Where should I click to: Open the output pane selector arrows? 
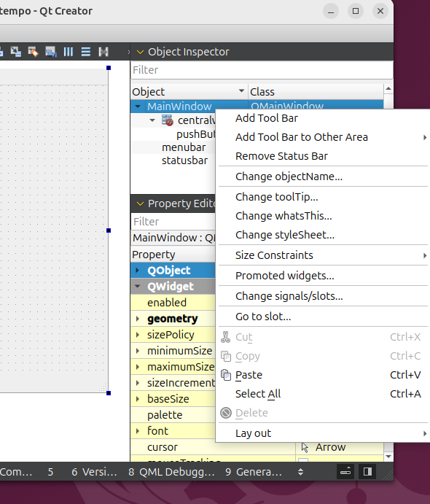[x=300, y=472]
